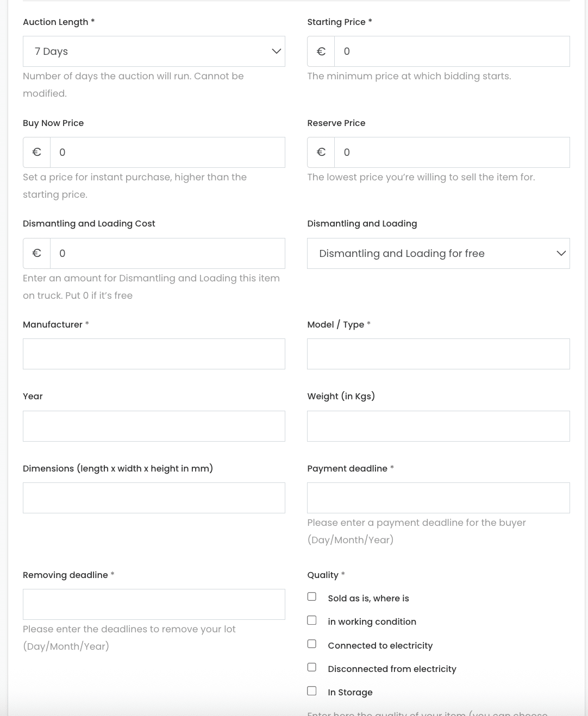Enable 'in working condition' quality option
The height and width of the screenshot is (716, 588).
coord(312,620)
